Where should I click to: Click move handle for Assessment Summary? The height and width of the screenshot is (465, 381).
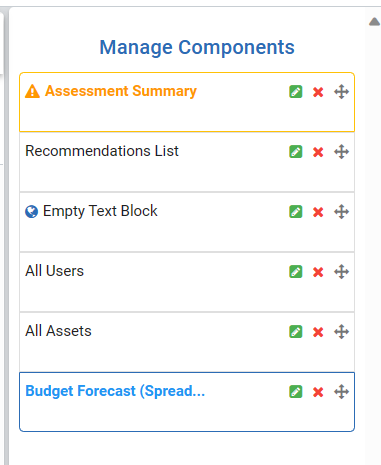(x=342, y=92)
